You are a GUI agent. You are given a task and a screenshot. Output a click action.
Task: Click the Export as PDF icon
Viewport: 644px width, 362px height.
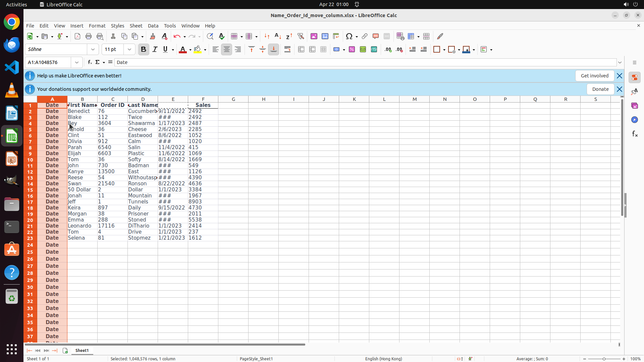(77, 36)
